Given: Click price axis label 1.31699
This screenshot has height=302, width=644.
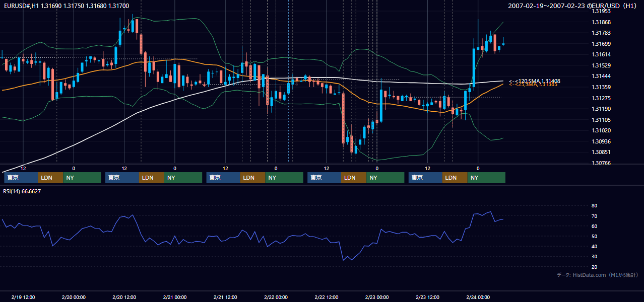Looking at the screenshot, I should (601, 44).
